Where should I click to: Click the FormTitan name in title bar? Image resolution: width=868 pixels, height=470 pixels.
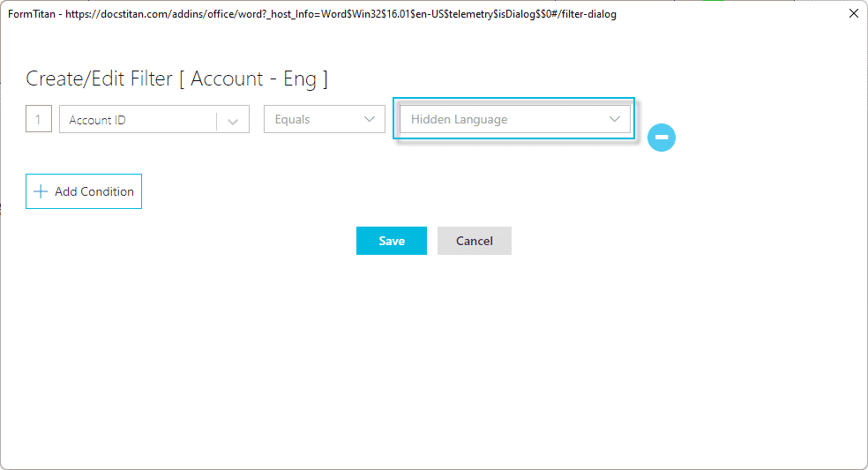tap(32, 14)
